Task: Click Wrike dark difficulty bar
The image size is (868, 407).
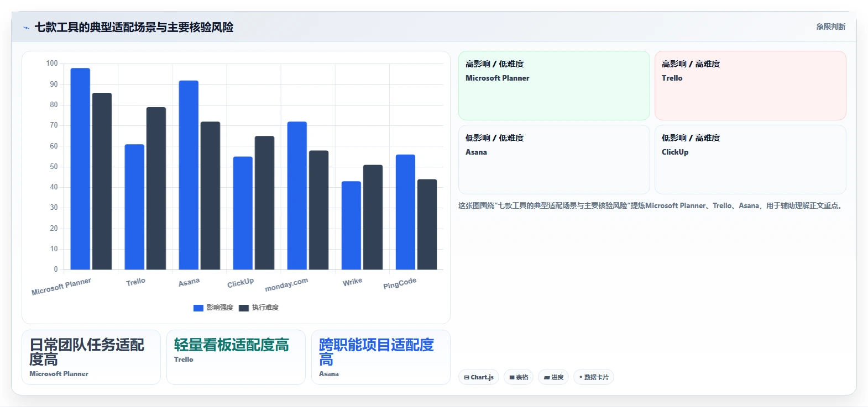Action: [x=373, y=217]
